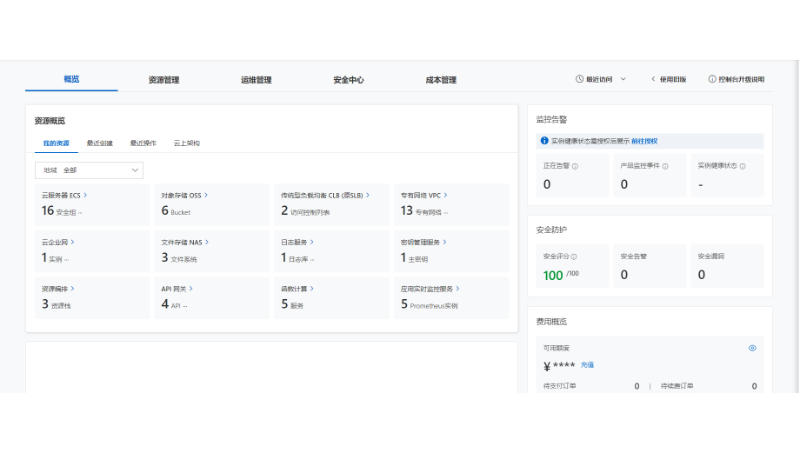Screen dimensions: 800x453
Task: Click the 13 专有网络 count under VPC
Action: pyautogui.click(x=424, y=211)
